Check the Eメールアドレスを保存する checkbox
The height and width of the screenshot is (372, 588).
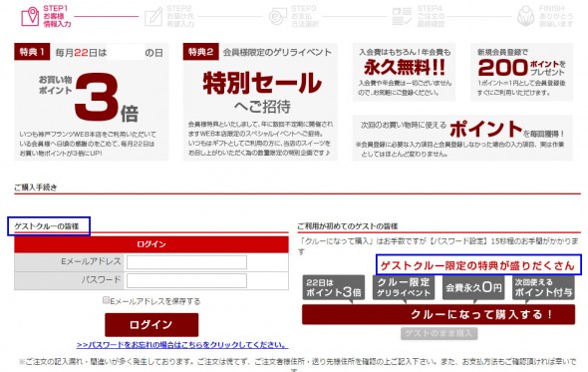pos(106,300)
